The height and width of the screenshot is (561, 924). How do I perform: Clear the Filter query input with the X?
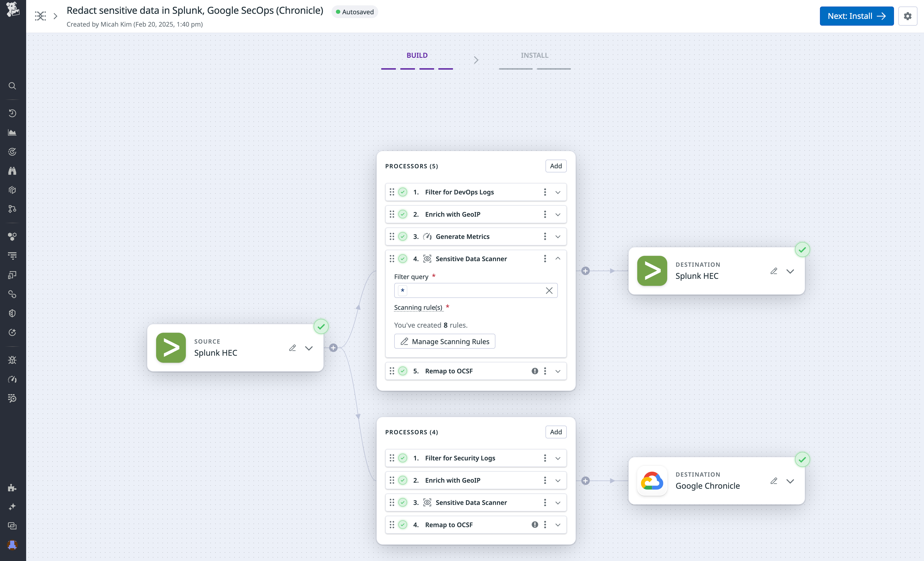549,290
